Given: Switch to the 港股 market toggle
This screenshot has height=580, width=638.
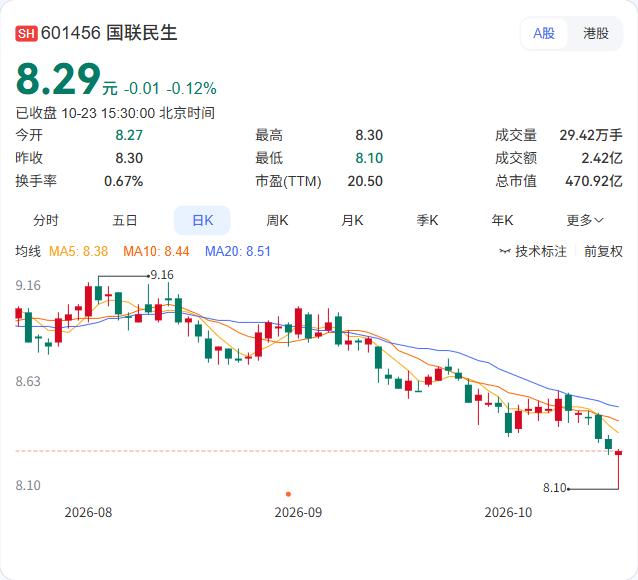Looking at the screenshot, I should pyautogui.click(x=595, y=33).
